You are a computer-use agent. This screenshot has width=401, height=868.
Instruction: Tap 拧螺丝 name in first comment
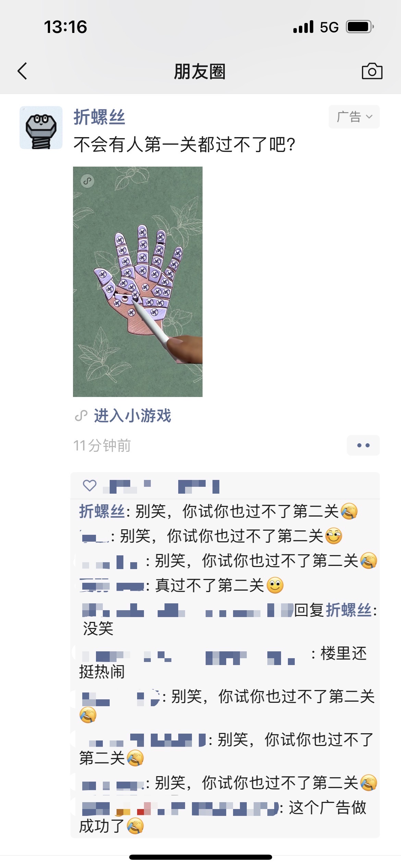click(x=102, y=511)
